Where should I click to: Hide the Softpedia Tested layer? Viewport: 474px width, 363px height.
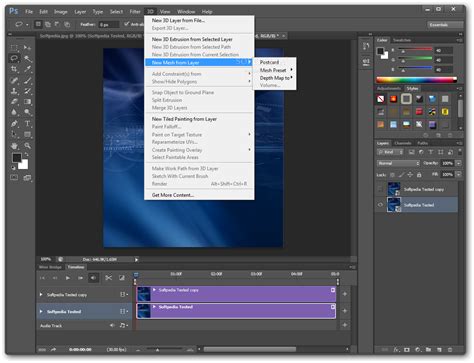[380, 205]
